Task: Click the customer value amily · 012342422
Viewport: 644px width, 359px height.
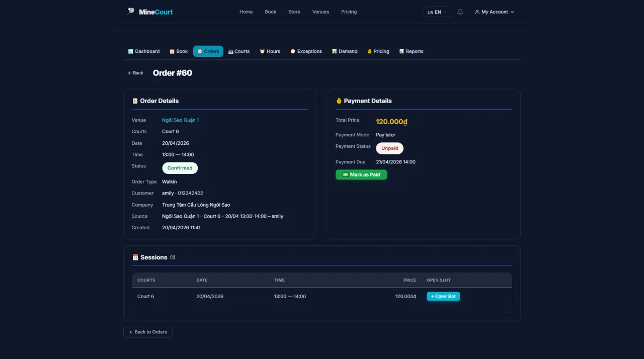Action: [x=183, y=193]
